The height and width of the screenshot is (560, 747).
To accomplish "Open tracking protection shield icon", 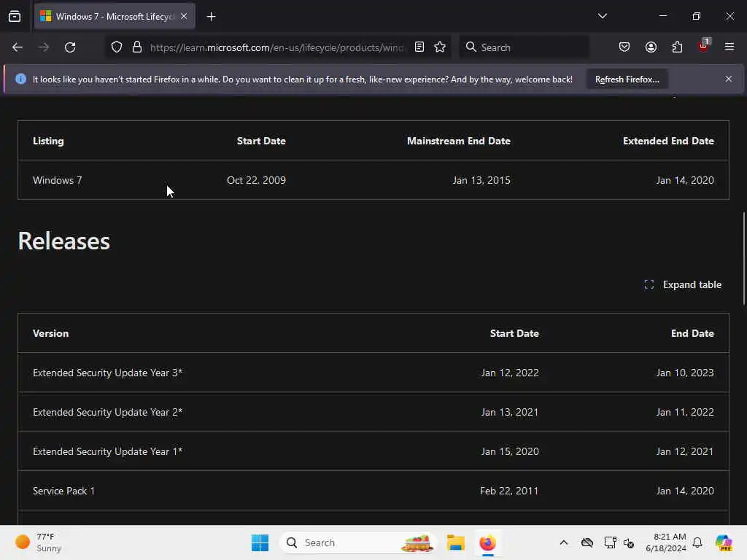I will click(x=117, y=47).
